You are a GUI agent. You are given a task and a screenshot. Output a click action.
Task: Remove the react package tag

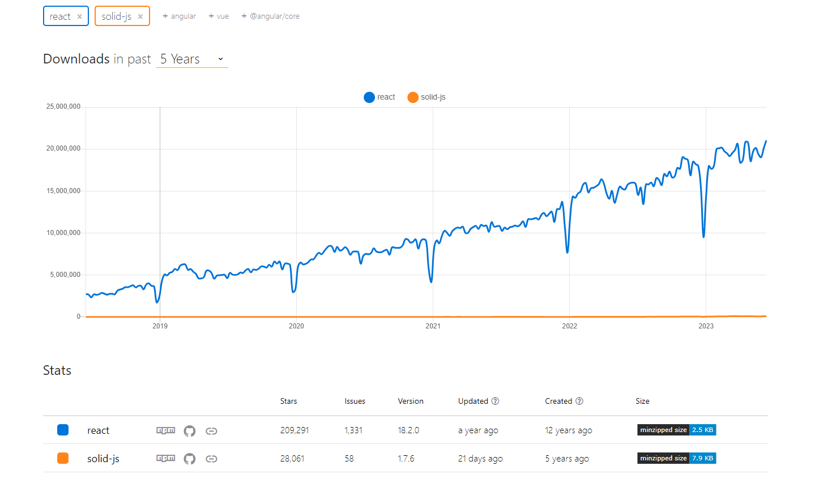point(79,16)
